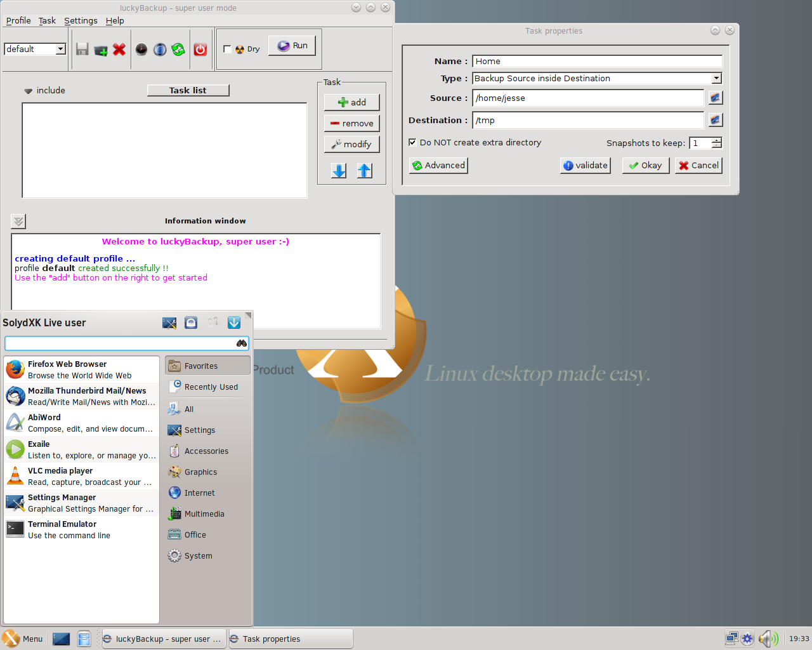Click the Name field containing Home
812x650 pixels.
[597, 61]
